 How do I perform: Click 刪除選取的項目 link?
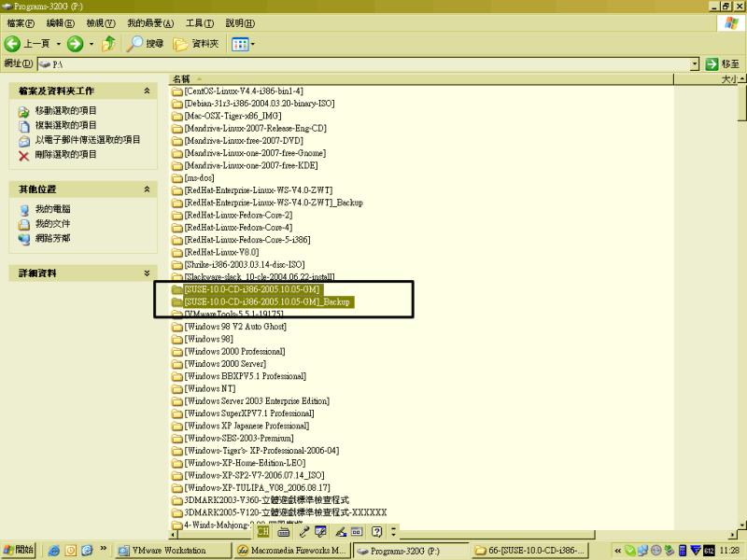[x=65, y=154]
